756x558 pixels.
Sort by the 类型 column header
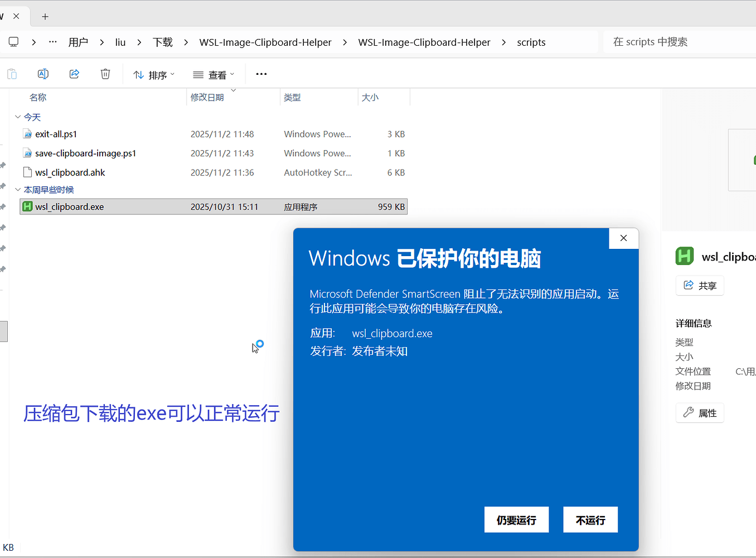[x=292, y=97]
